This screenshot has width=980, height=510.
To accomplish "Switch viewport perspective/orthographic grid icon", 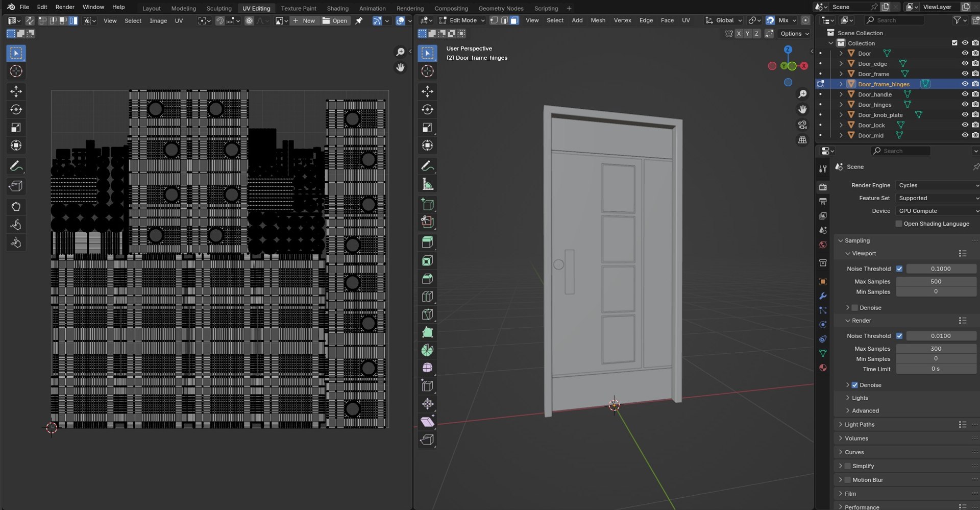I will [x=802, y=140].
